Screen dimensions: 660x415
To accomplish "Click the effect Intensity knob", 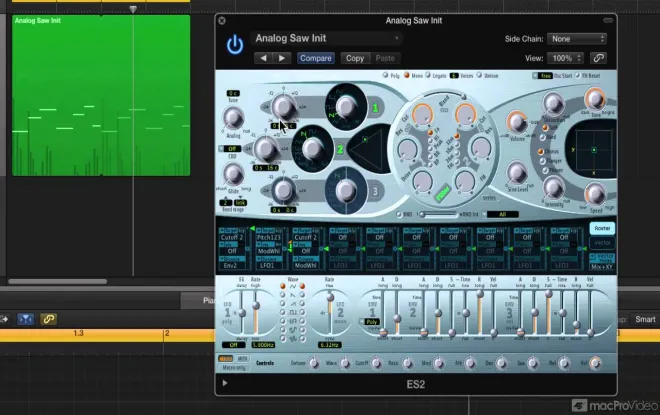I will click(554, 187).
